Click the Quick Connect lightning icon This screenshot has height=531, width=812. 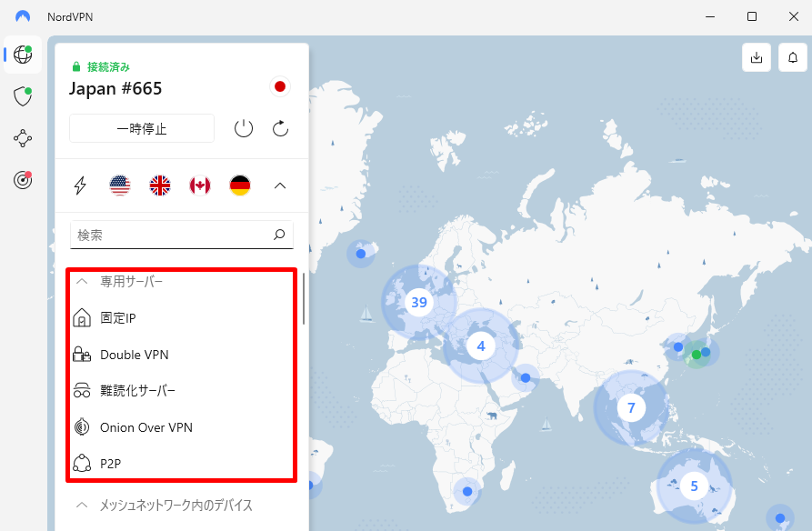[80, 185]
